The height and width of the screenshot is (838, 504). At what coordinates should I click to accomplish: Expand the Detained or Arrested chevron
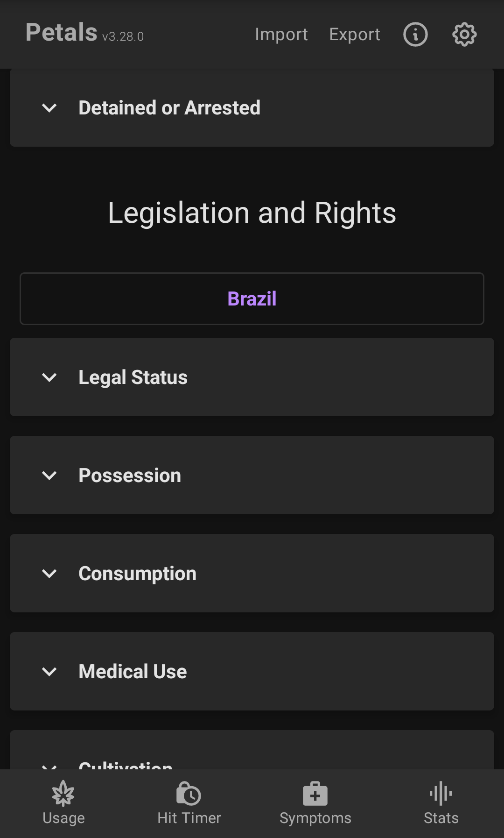coord(49,108)
